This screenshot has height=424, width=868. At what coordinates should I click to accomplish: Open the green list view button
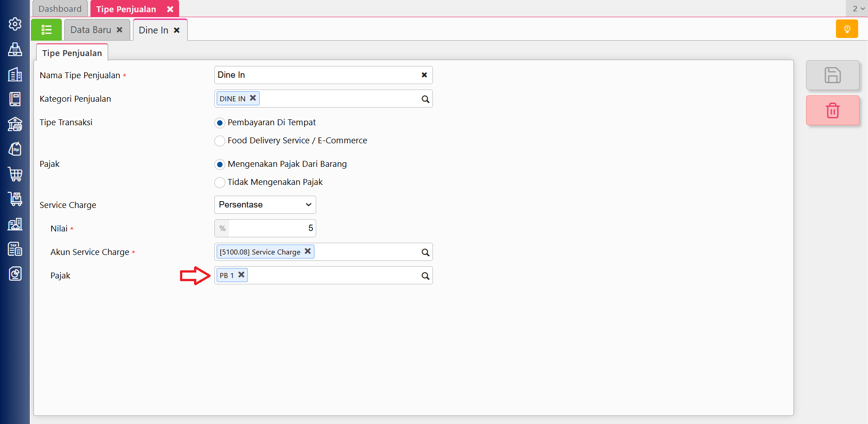tap(47, 30)
